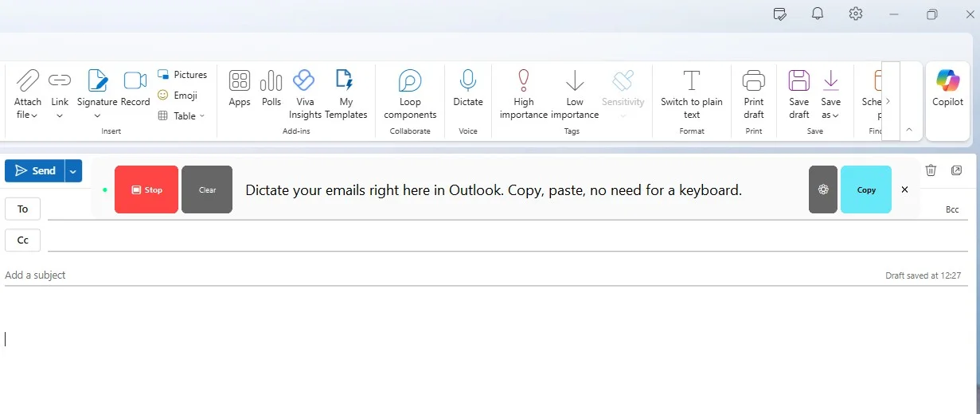Open Outlook settings gear in title bar

tap(856, 14)
